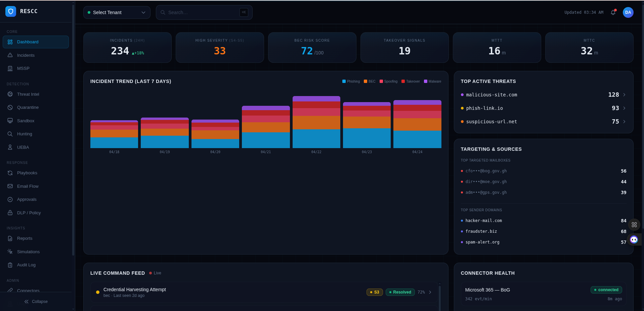Open the Select Tenant dropdown
Screen dimensions: 644x311
click(117, 12)
